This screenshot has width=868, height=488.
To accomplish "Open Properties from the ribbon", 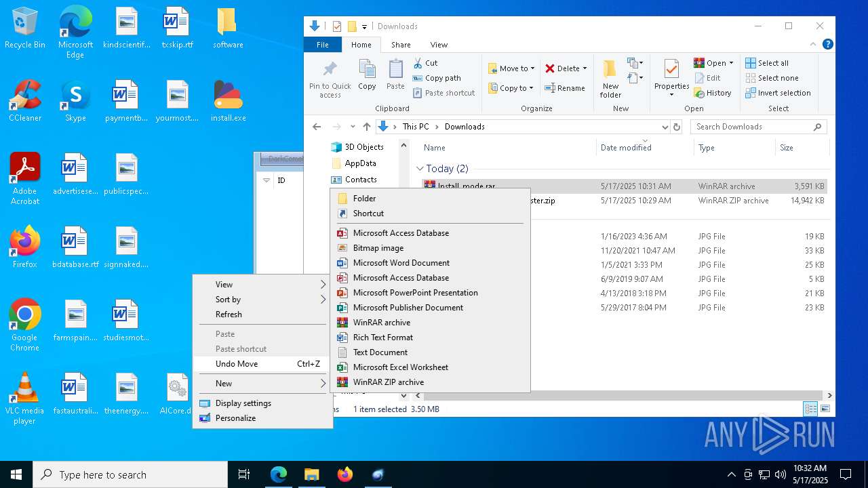I will coord(671,79).
